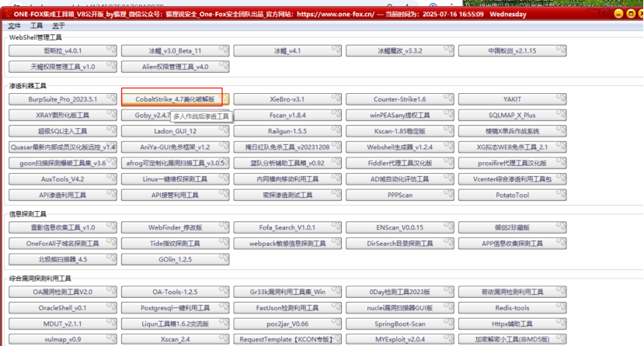
Task: Launch ENScan_V0.0.15
Action: tap(400, 227)
